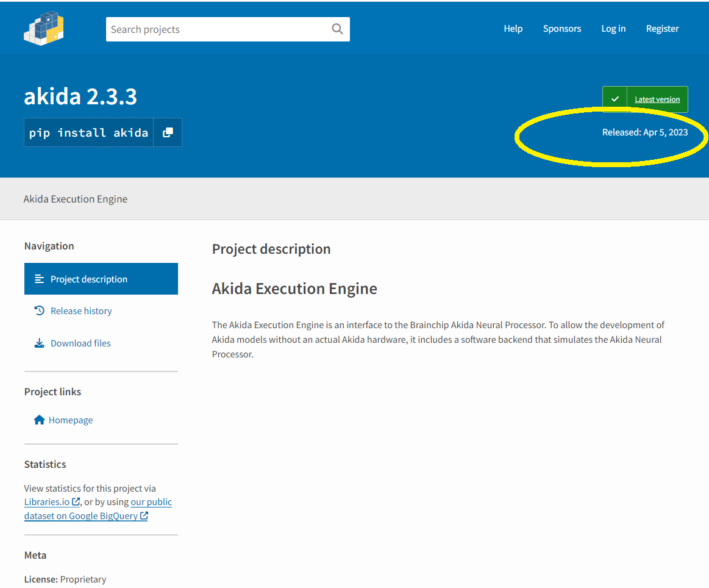Open the Sponsors page

coord(561,29)
